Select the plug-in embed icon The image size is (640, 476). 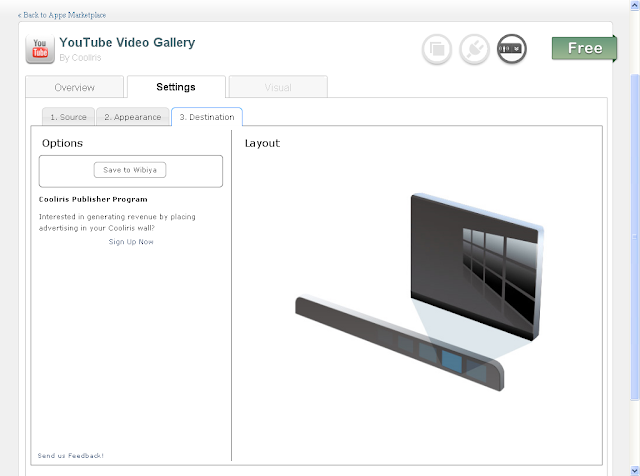[474, 49]
